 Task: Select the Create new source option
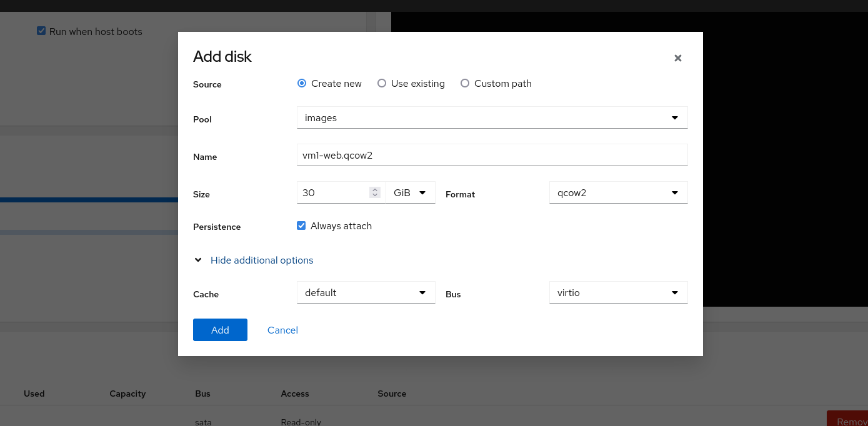click(x=302, y=83)
